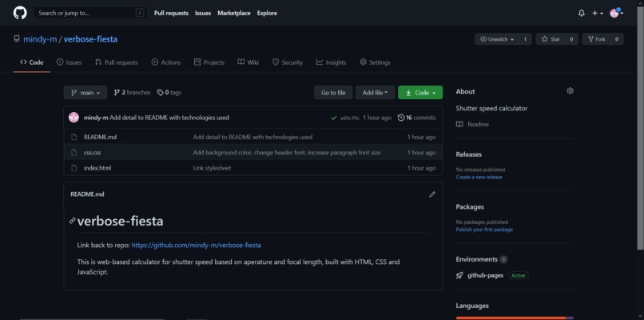This screenshot has height=320, width=644.
Task: Click the rocket icon beside github-pages
Action: pos(459,275)
